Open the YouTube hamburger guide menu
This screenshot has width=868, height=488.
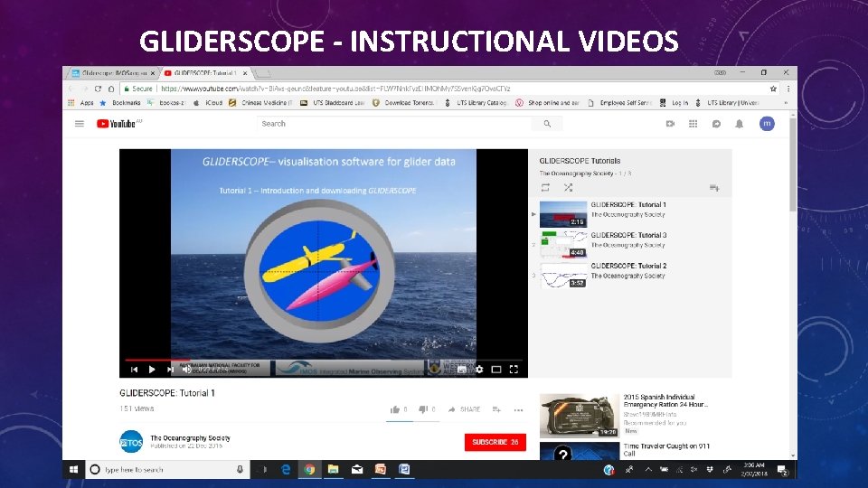[80, 124]
